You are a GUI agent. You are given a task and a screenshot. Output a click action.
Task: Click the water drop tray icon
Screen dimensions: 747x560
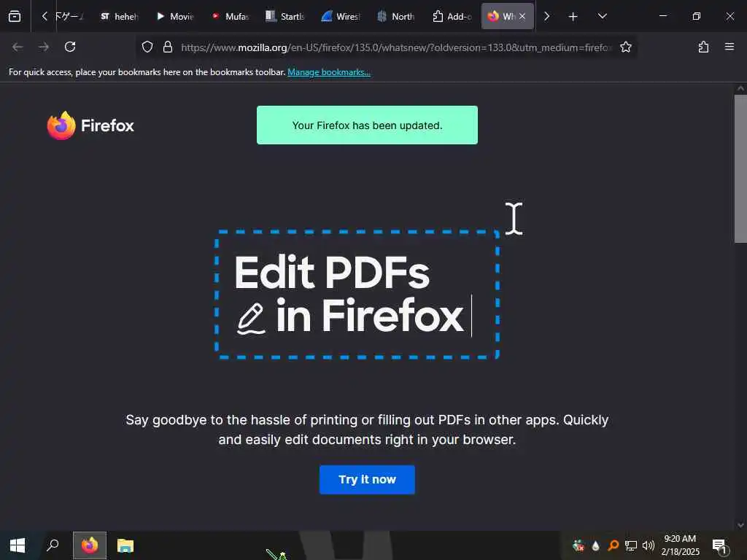(595, 545)
